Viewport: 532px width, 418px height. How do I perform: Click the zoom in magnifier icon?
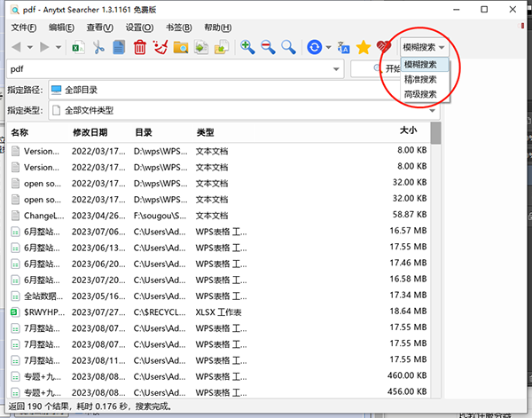tap(247, 47)
